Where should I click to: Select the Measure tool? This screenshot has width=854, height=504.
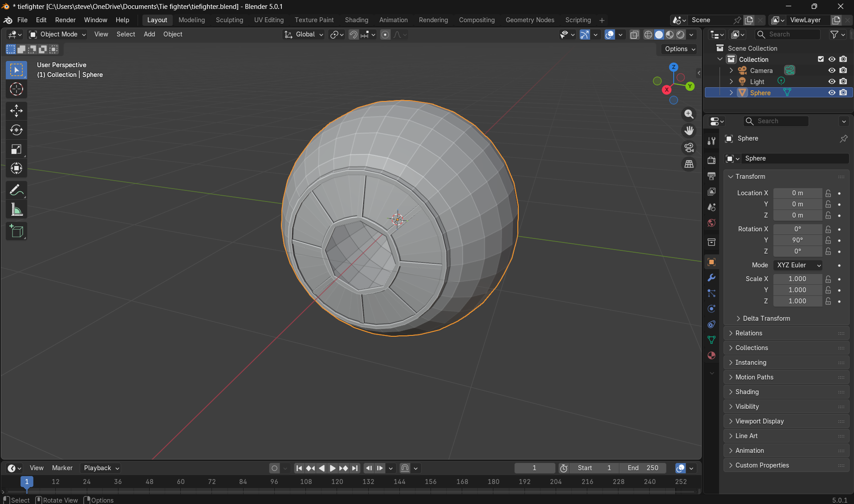tap(16, 210)
